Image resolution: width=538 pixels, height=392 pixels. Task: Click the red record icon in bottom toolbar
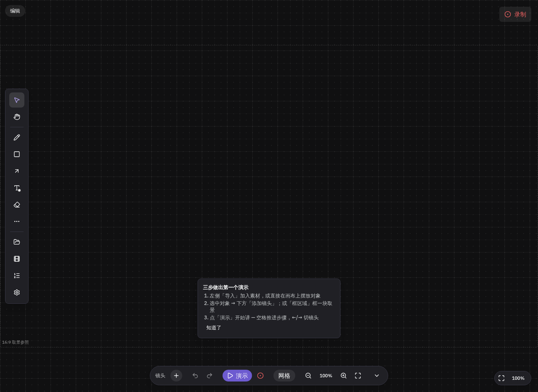point(260,376)
